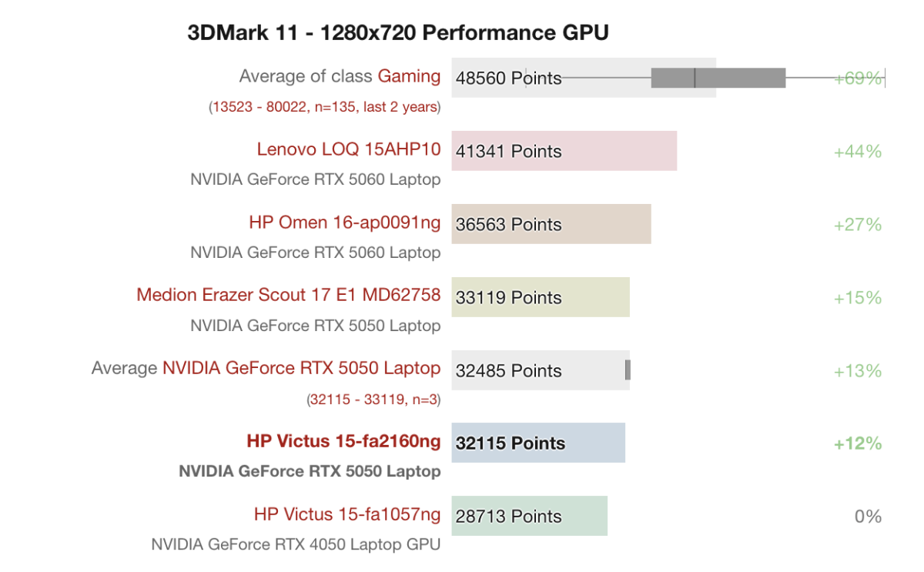Open the Lenovo LOQ 15AHP10 link
Viewport: 924px width, 572px height.
(x=348, y=149)
